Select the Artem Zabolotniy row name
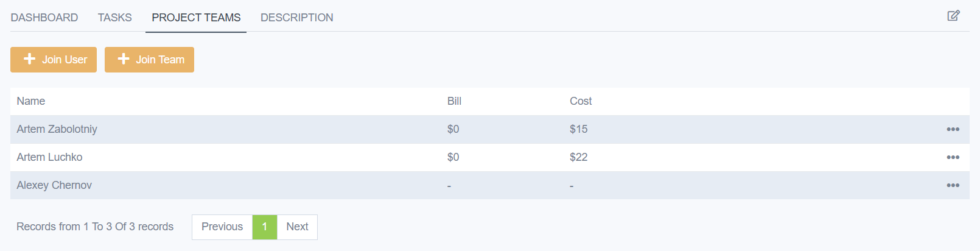The width and height of the screenshot is (980, 251). (57, 129)
